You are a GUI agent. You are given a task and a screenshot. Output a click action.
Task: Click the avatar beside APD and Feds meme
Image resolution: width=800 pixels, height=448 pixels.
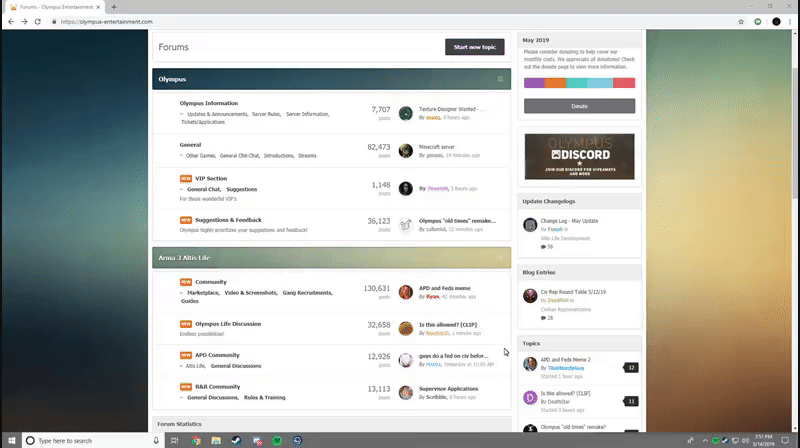coord(406,292)
